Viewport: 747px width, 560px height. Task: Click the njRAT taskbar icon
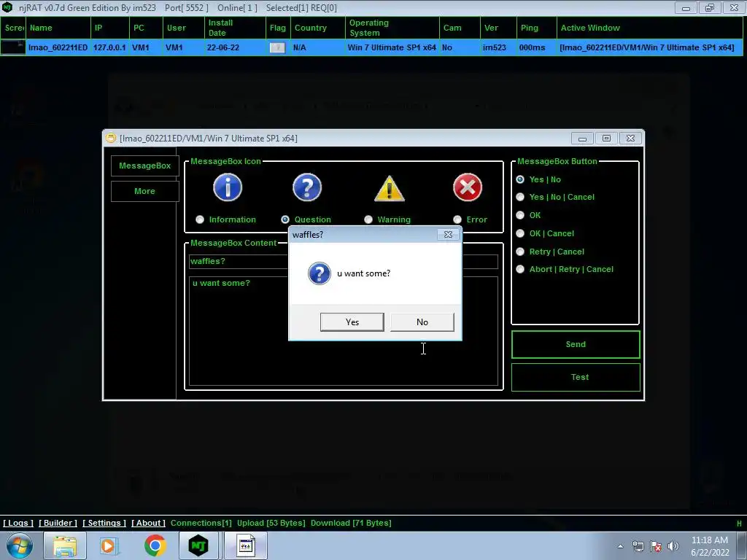(x=198, y=545)
